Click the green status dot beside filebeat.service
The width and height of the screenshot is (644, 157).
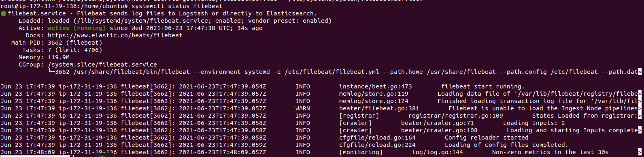(4, 13)
